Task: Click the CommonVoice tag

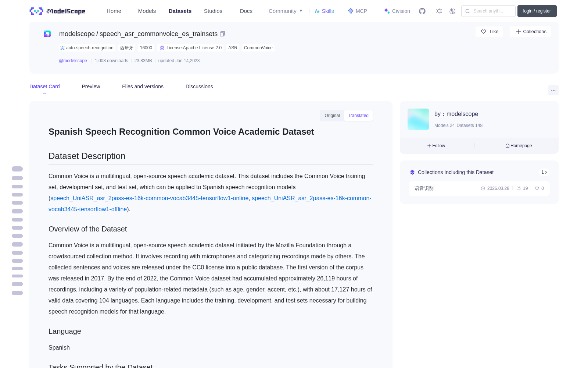Action: click(x=258, y=48)
